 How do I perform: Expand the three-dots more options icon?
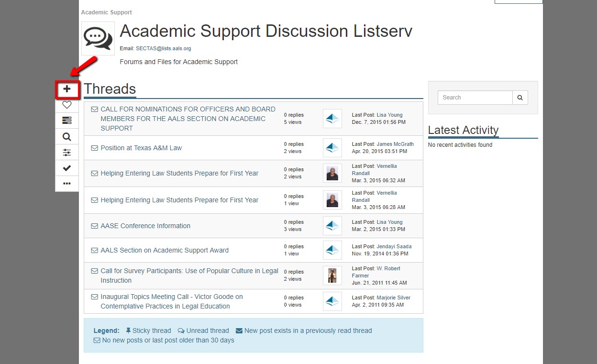pyautogui.click(x=67, y=184)
